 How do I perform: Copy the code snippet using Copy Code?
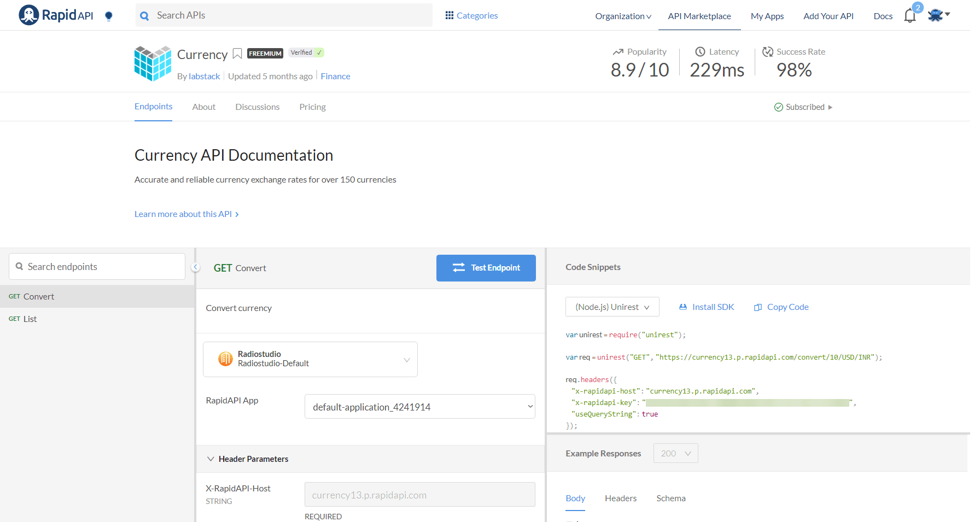coord(781,307)
